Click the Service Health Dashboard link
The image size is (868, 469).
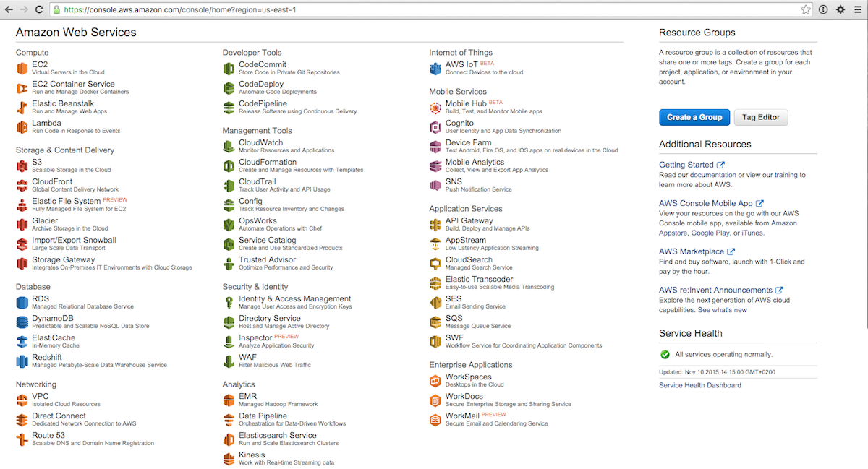click(700, 385)
